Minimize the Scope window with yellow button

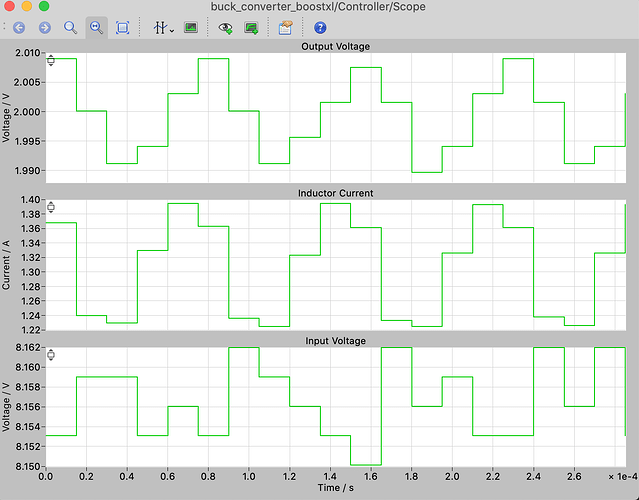click(26, 6)
